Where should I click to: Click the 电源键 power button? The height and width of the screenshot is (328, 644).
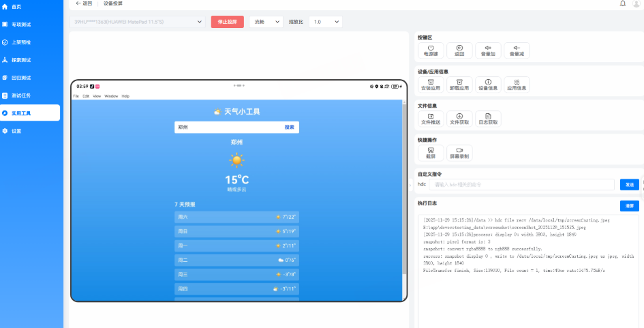(x=431, y=50)
